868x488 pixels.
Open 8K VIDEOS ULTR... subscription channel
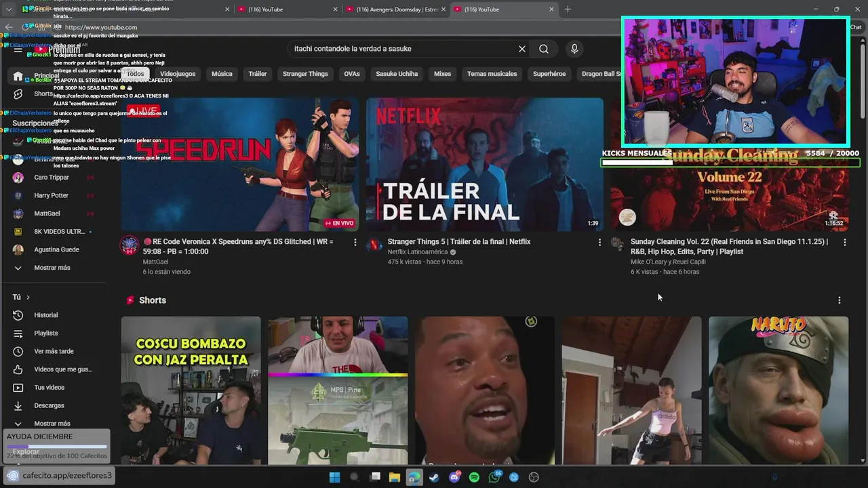58,232
